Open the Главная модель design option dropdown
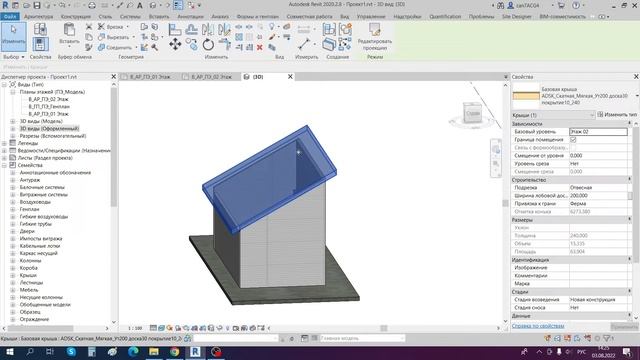640x360 pixels. (362, 338)
